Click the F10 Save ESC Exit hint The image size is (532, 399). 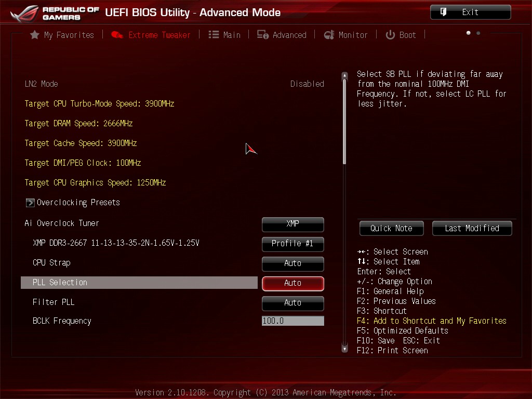pos(398,341)
